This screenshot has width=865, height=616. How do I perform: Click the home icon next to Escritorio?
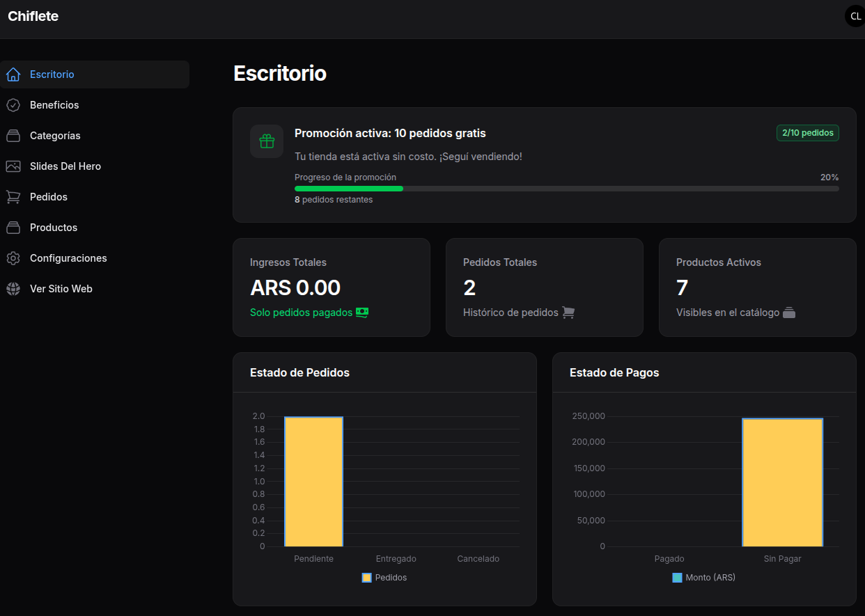pyautogui.click(x=14, y=74)
